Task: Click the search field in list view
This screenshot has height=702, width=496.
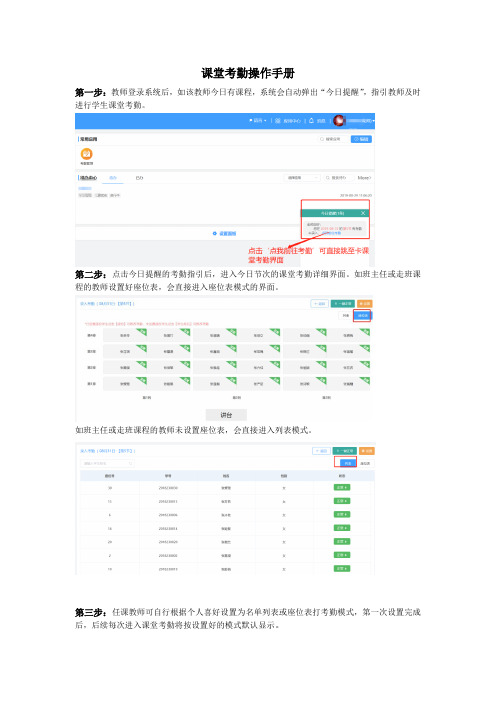Action: tap(107, 463)
